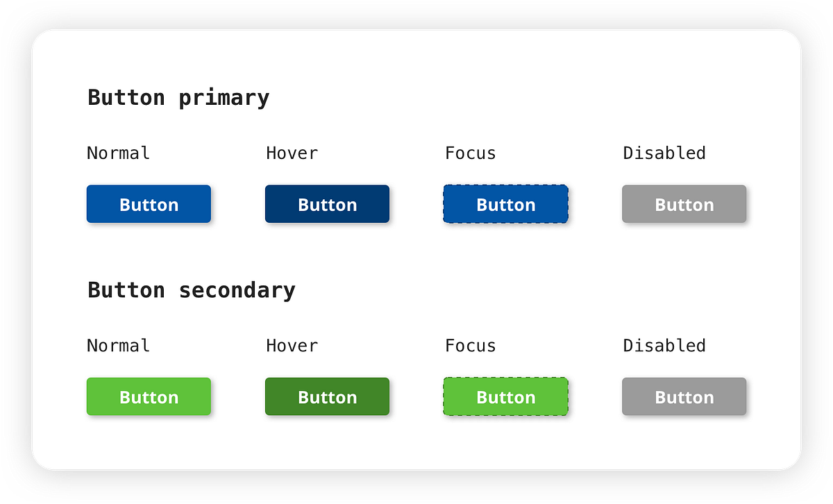
Task: Click the primary Hover dark blue Button
Action: click(327, 204)
